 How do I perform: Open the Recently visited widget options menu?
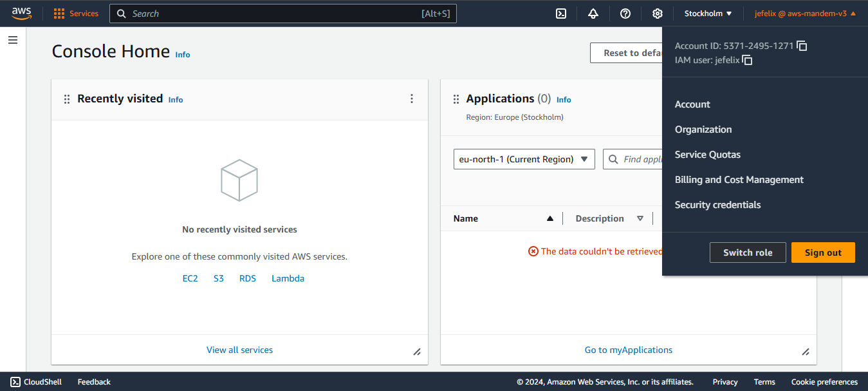coord(412,99)
